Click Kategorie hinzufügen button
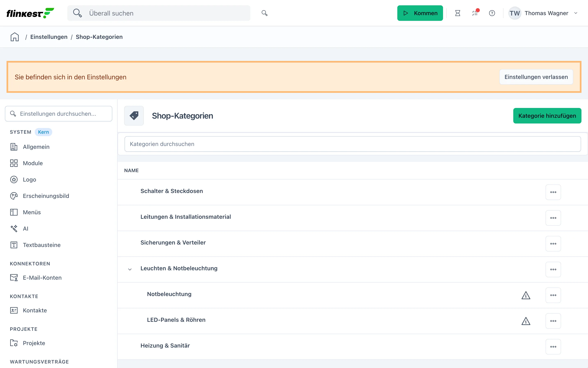The height and width of the screenshot is (368, 588). 547,116
